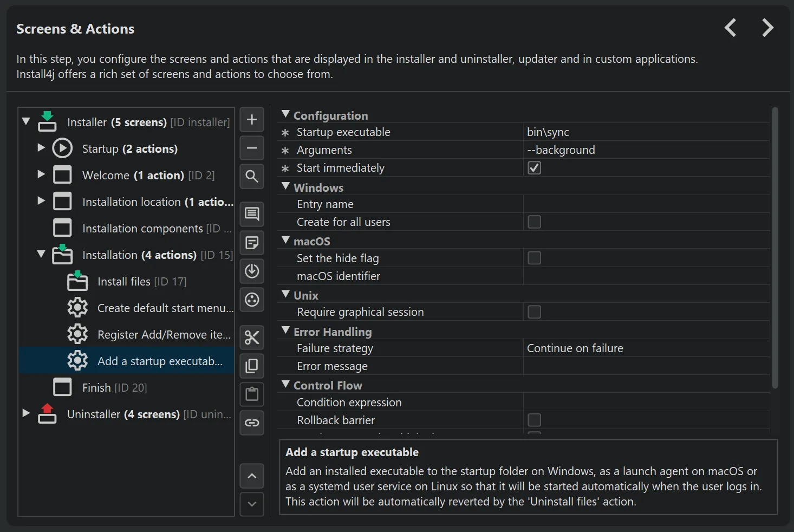Open Failure strategy value Continue on failure
794x532 pixels.
(645, 348)
